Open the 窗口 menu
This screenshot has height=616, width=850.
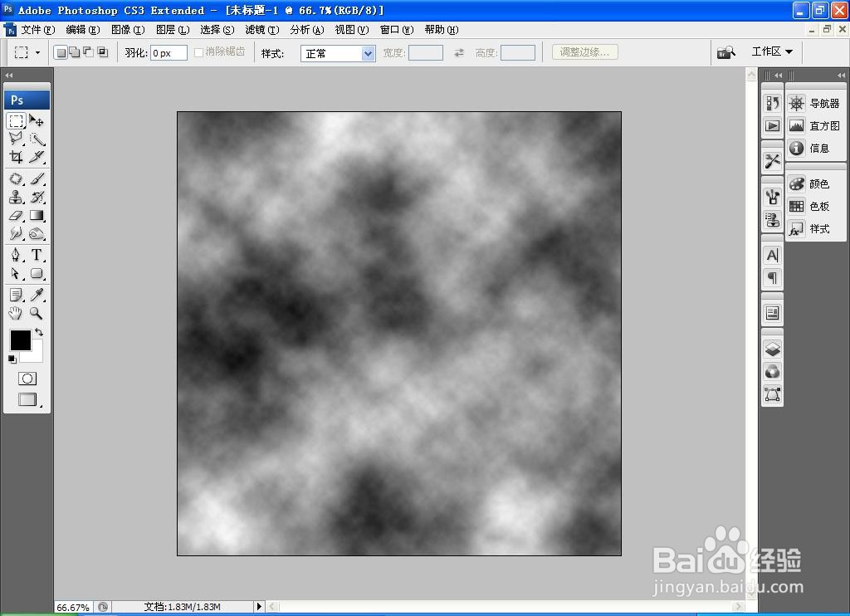(x=397, y=30)
